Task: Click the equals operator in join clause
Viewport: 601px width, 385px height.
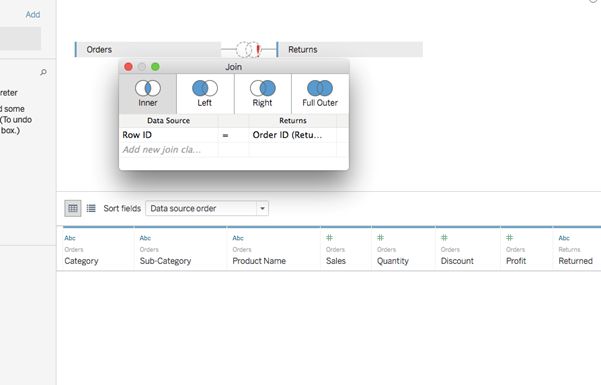Action: (225, 135)
